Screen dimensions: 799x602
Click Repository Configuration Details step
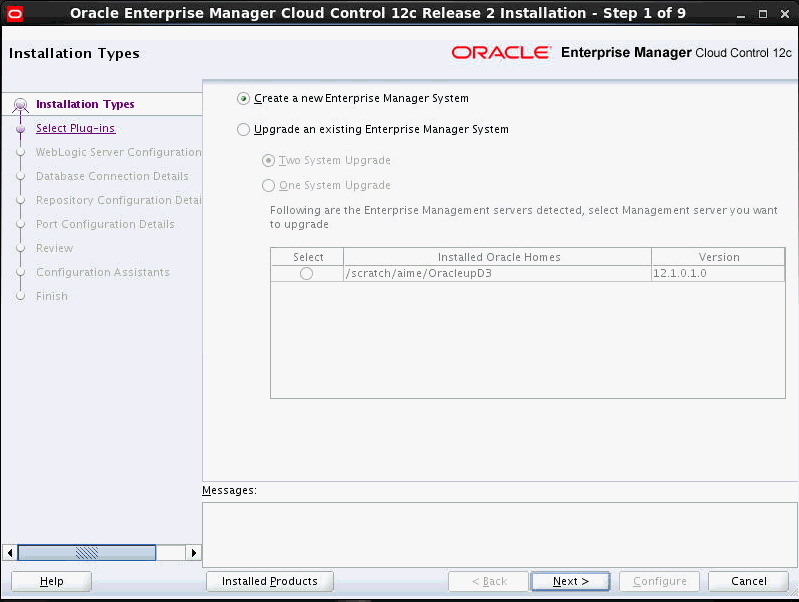118,200
